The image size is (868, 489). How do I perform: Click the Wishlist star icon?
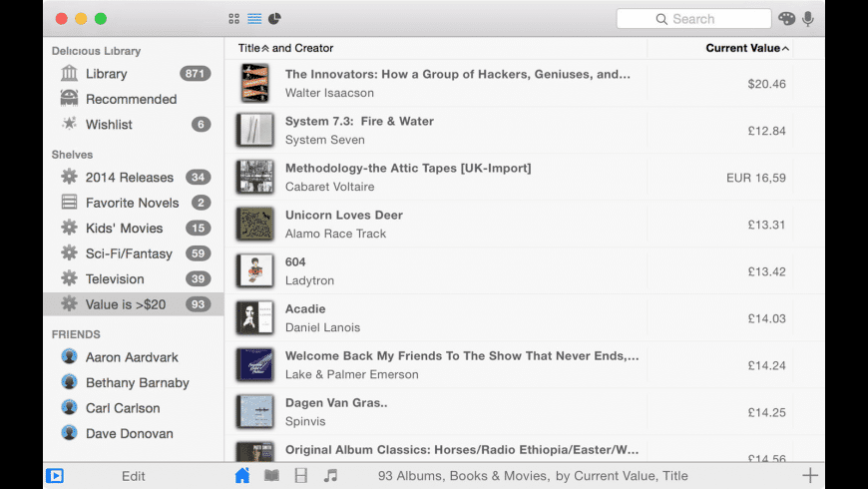point(69,124)
